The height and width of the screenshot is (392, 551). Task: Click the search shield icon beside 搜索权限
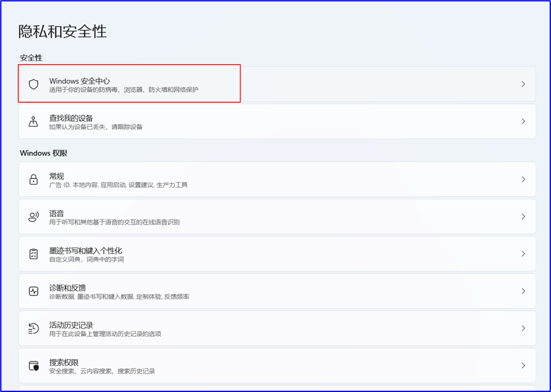(x=34, y=365)
